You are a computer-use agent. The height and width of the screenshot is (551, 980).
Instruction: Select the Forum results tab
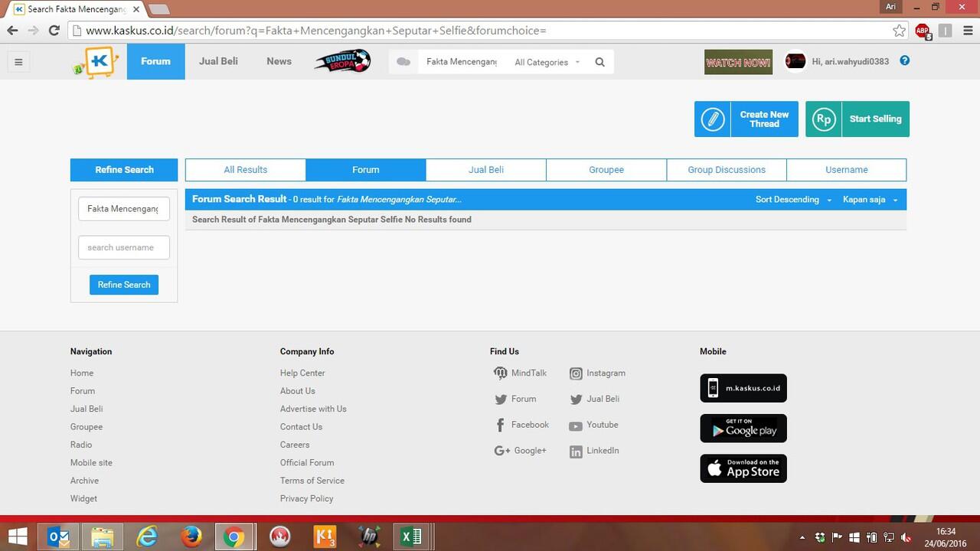coord(366,170)
